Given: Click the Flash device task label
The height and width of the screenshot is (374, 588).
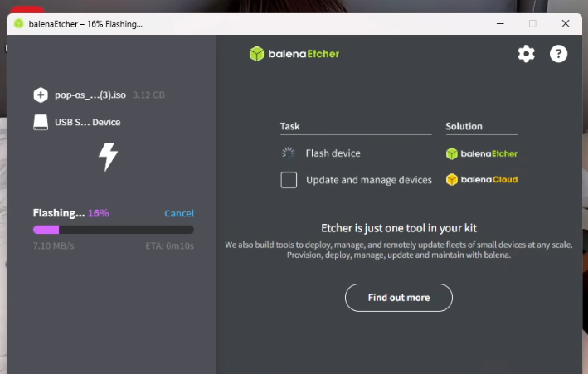Looking at the screenshot, I should click(333, 153).
